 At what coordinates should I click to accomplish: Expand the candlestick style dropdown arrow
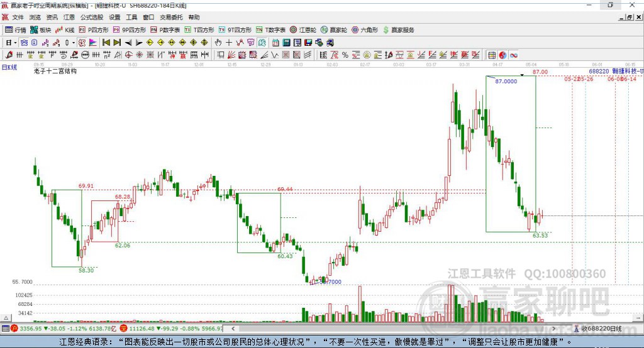click(x=74, y=43)
